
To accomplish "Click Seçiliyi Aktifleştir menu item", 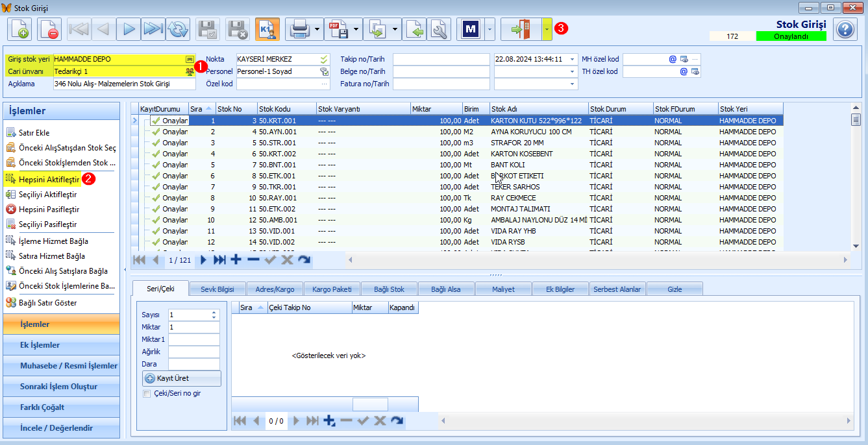I will (42, 195).
